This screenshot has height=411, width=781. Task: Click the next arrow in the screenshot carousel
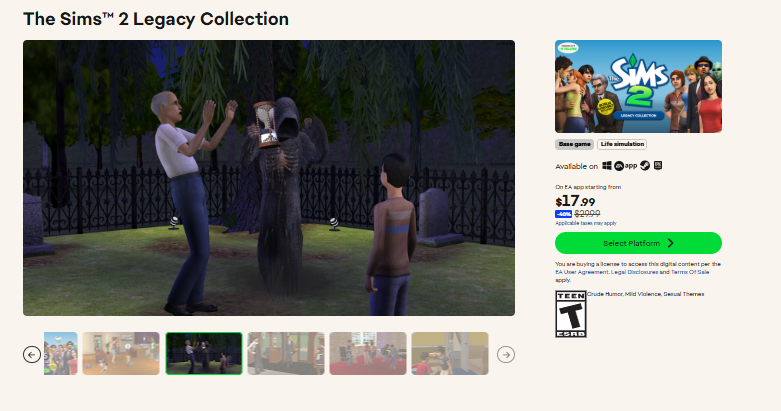(506, 355)
